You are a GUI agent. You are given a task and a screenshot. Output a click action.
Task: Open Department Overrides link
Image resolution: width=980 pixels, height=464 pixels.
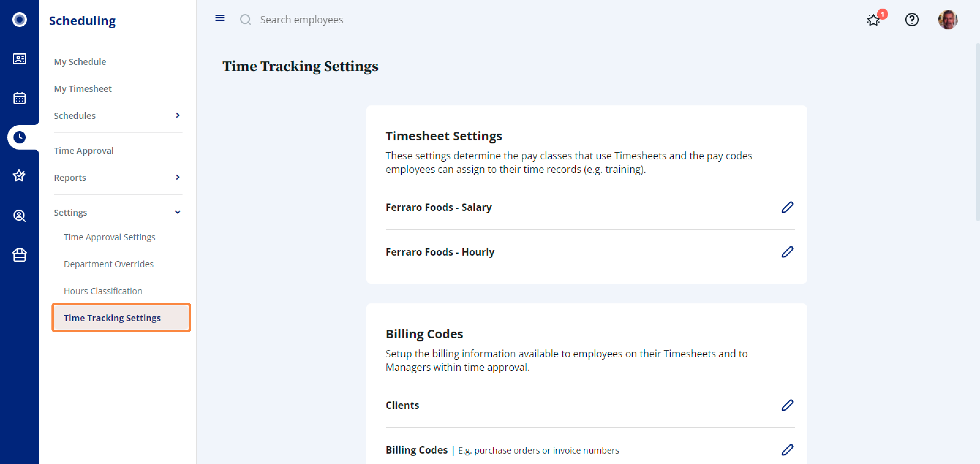point(108,264)
